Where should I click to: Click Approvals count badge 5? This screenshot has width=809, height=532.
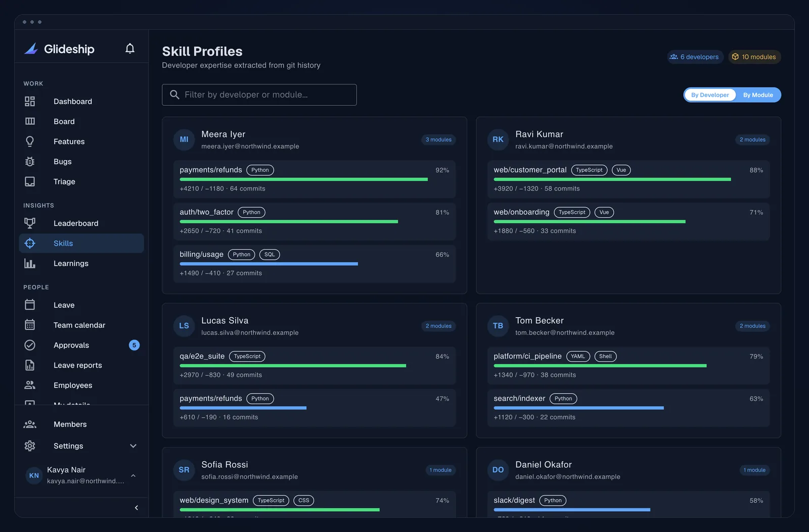pyautogui.click(x=134, y=345)
